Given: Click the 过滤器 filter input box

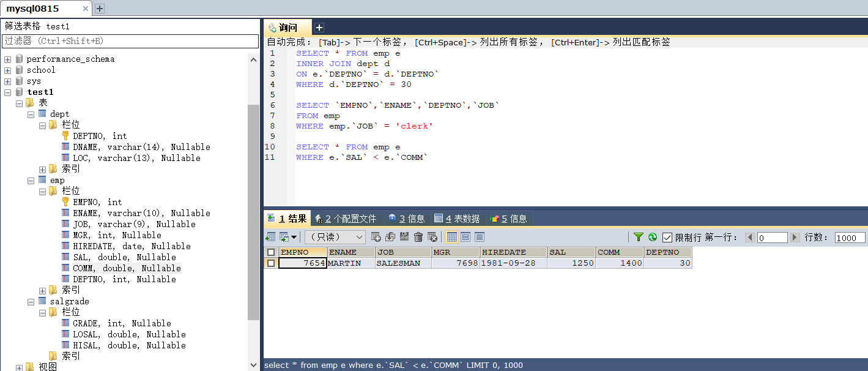Looking at the screenshot, I should pyautogui.click(x=130, y=41).
